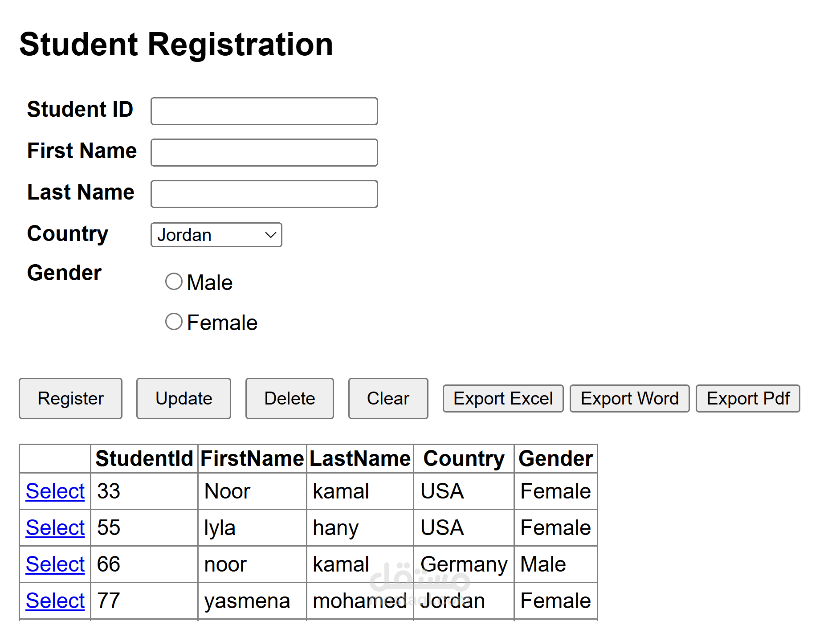Clear the form with Clear button
This screenshot has width=840, height=621.
[388, 399]
